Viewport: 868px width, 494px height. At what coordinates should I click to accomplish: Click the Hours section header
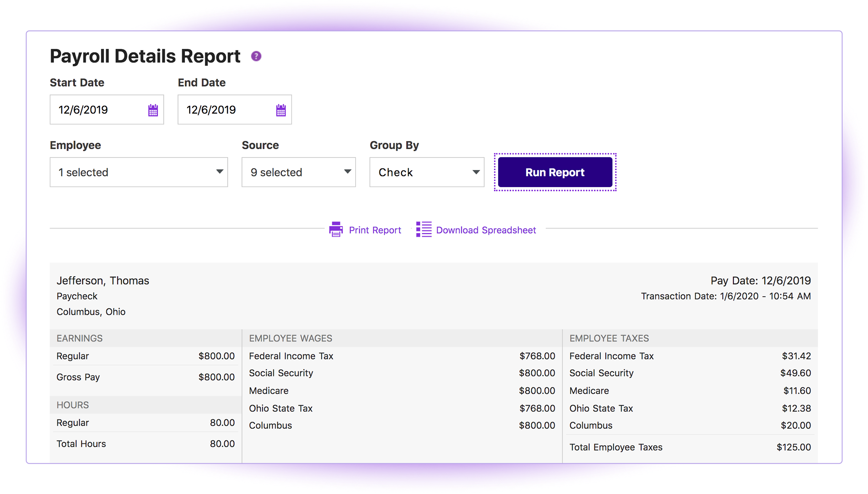point(73,405)
